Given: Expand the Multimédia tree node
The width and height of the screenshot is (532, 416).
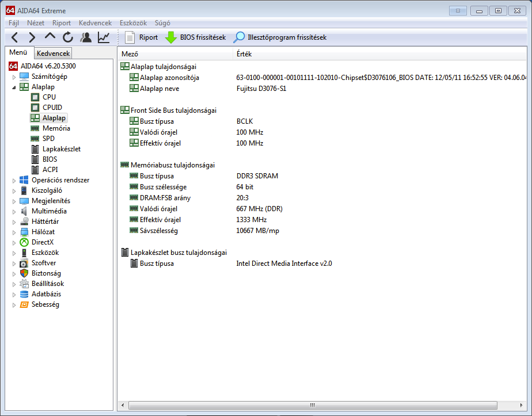Looking at the screenshot, I should (14, 212).
